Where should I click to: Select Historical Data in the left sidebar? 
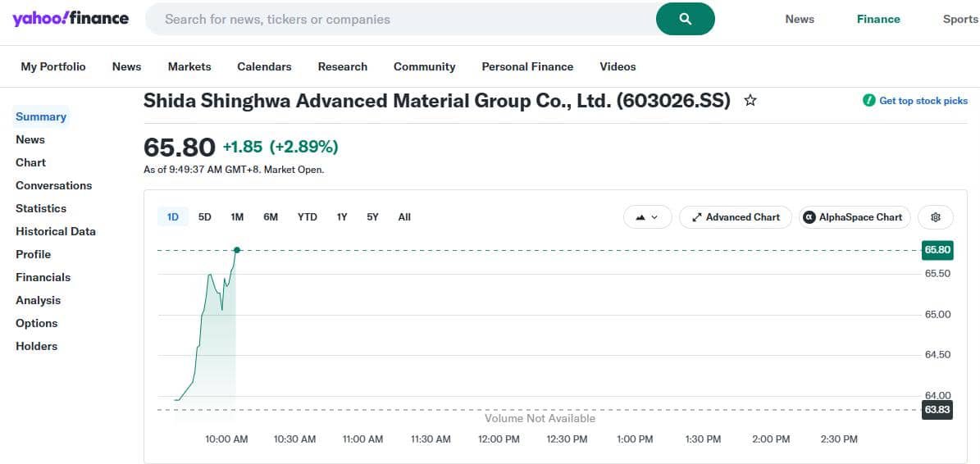pyautogui.click(x=56, y=232)
